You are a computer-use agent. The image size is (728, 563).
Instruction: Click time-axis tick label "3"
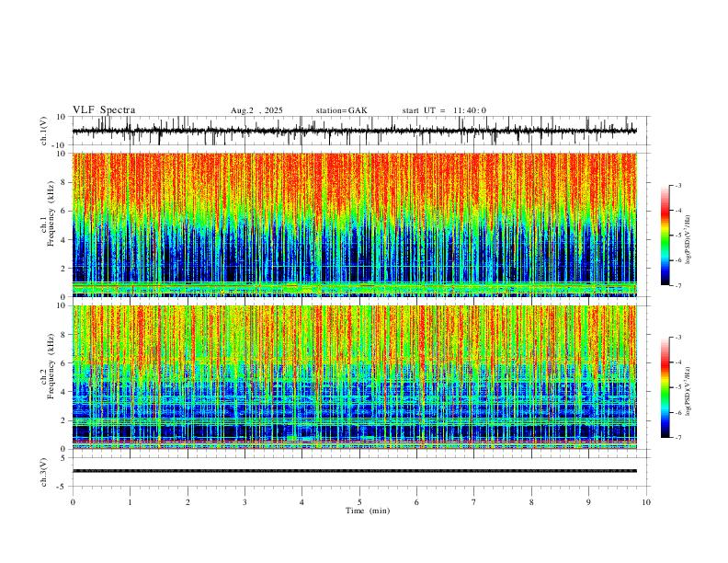point(245,502)
